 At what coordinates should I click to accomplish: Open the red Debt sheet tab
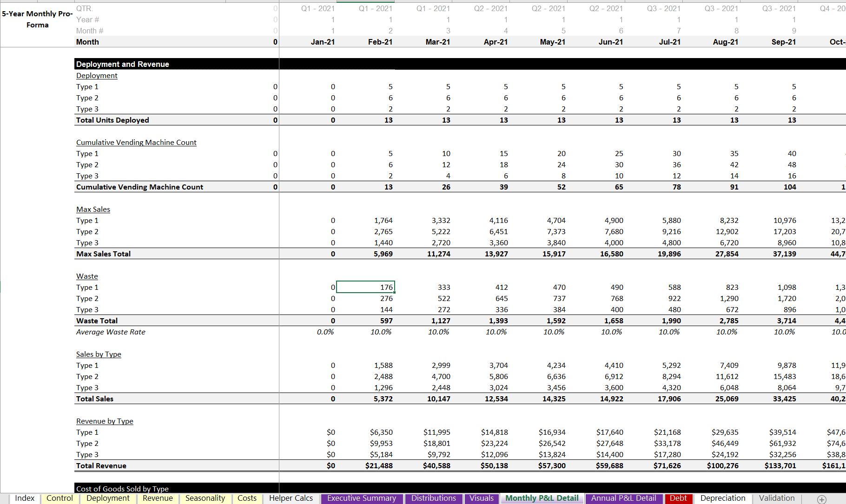[679, 498]
